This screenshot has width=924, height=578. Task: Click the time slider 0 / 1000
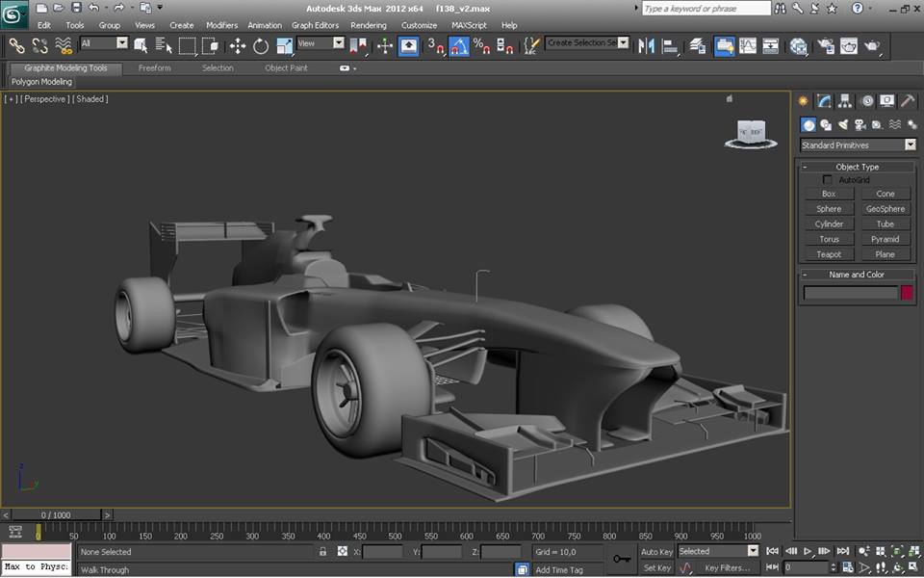click(x=56, y=514)
